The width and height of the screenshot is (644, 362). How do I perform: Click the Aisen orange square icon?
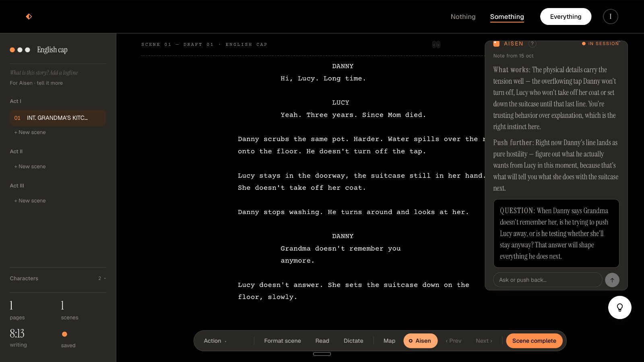click(x=496, y=43)
